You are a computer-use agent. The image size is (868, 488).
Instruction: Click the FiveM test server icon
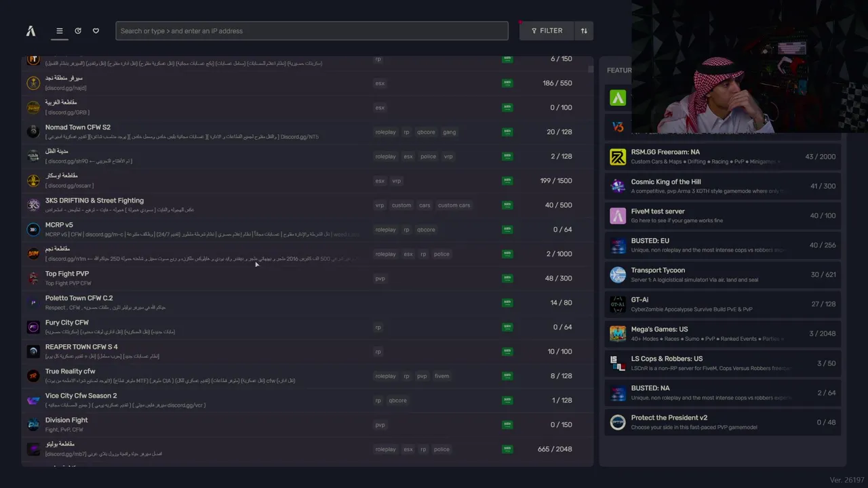618,216
